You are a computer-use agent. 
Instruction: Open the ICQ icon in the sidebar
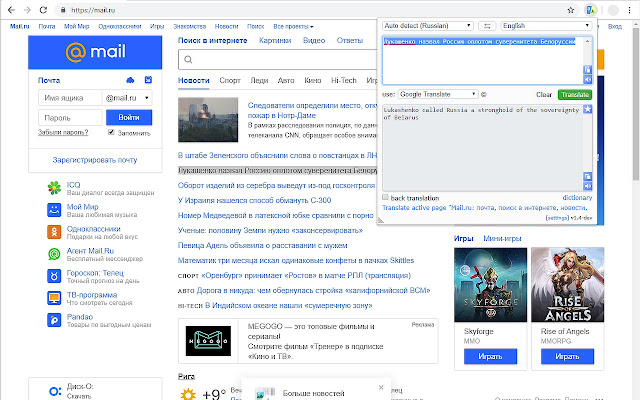(54, 189)
